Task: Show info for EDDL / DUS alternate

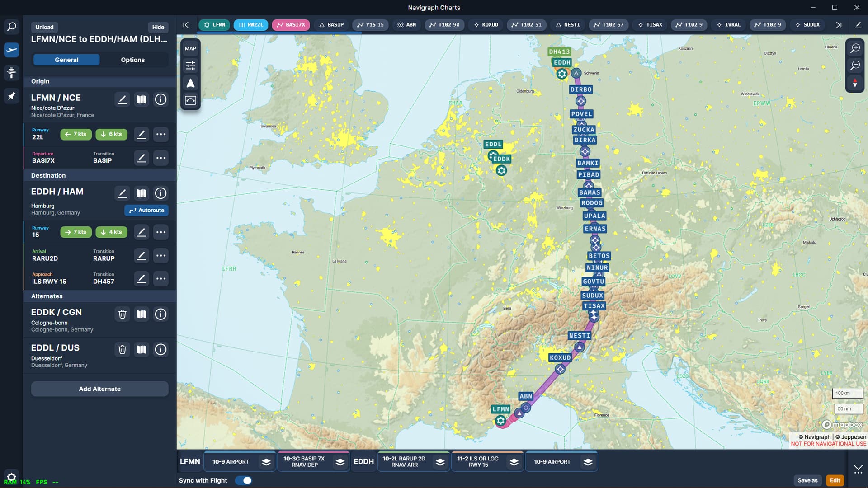Action: pyautogui.click(x=160, y=349)
